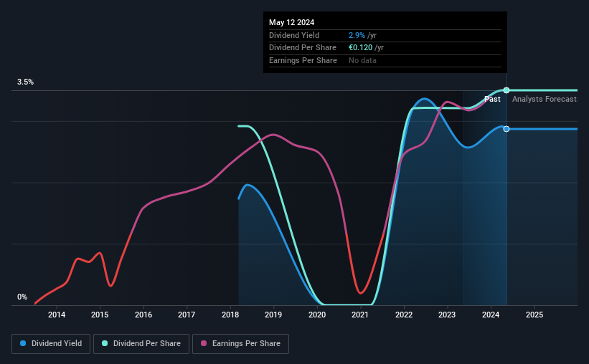Toggle the Earnings Per Share legend button
The image size is (589, 364).
pyautogui.click(x=240, y=344)
